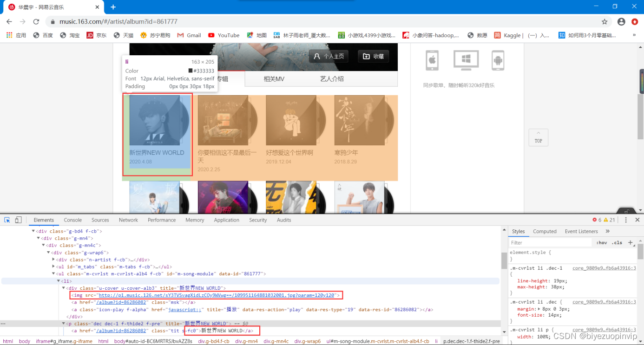Screen dimensions: 644x345
Task: Open the YouTube bookmark
Action: coord(224,35)
